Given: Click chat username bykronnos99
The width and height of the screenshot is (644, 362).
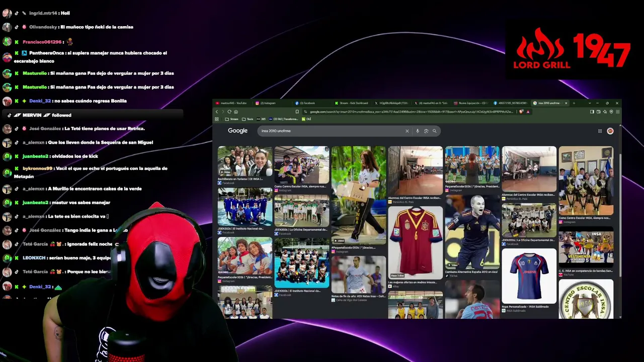Looking at the screenshot, I should 37,168.
